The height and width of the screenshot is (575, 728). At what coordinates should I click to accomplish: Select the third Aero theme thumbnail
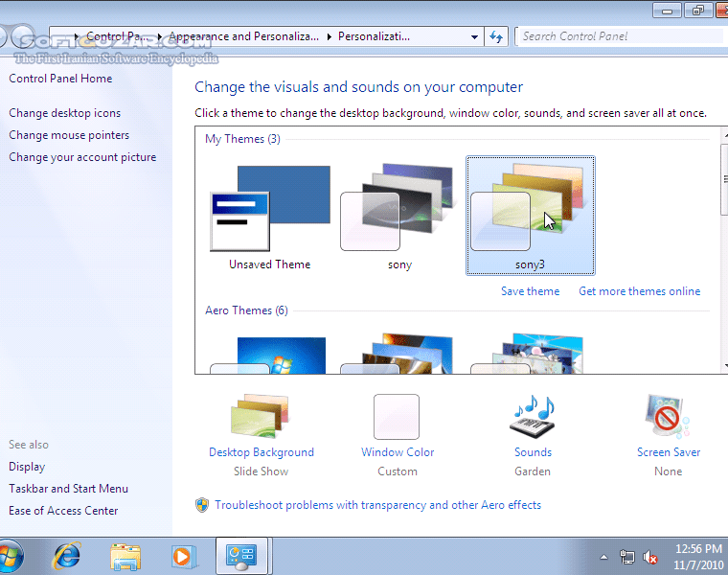(x=527, y=354)
